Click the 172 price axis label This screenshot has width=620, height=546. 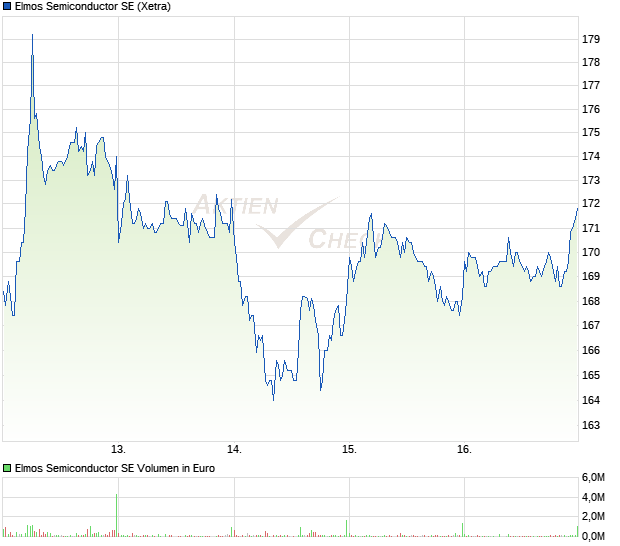[591, 203]
